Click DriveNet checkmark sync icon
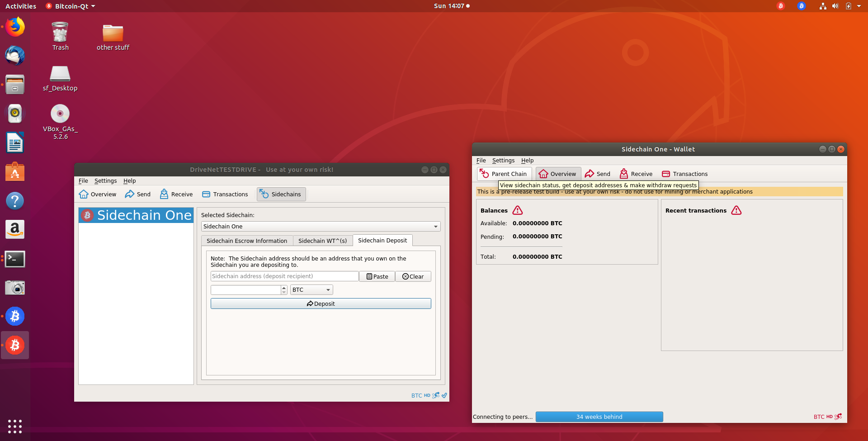The image size is (868, 441). pos(444,395)
